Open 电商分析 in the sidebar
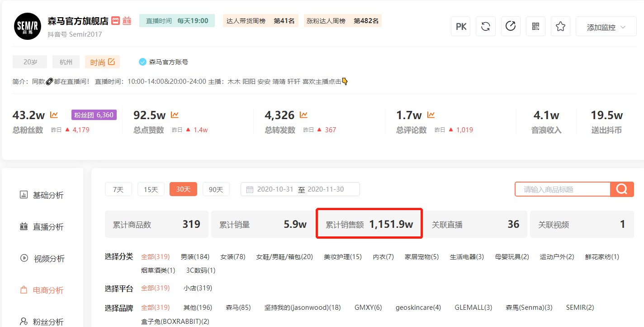This screenshot has height=327, width=644. pos(42,290)
